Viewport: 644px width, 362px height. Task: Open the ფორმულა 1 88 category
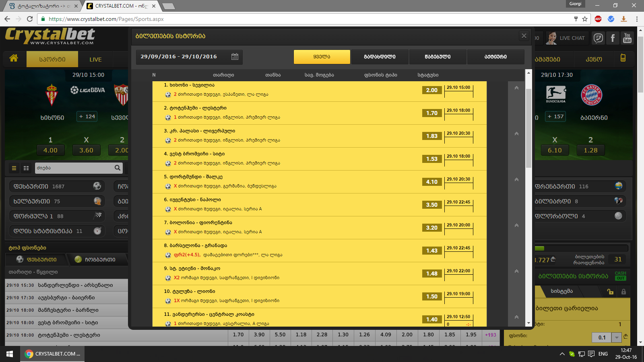(57, 216)
